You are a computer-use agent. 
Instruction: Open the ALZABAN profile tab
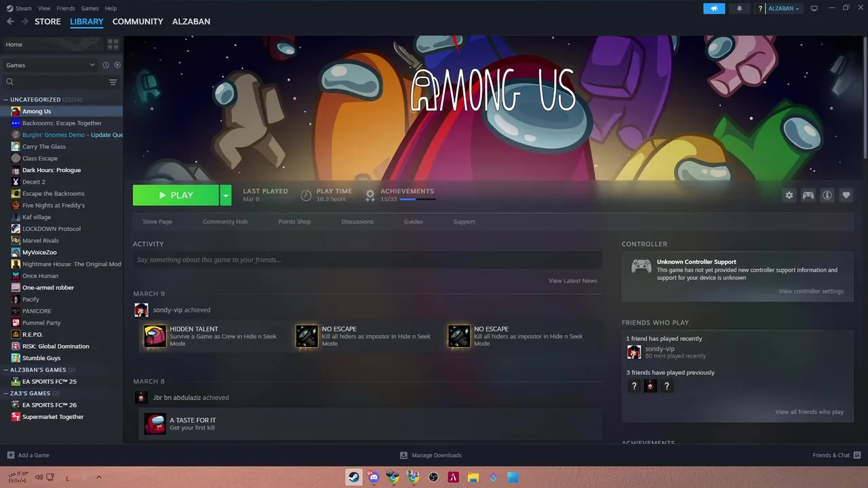tap(191, 22)
